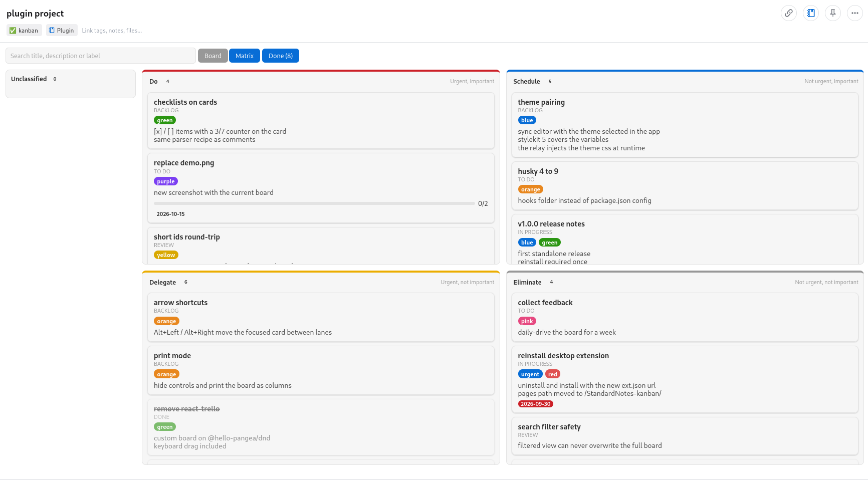Image resolution: width=868 pixels, height=480 pixels.
Task: Click the blue label on theme pairing
Action: point(527,120)
